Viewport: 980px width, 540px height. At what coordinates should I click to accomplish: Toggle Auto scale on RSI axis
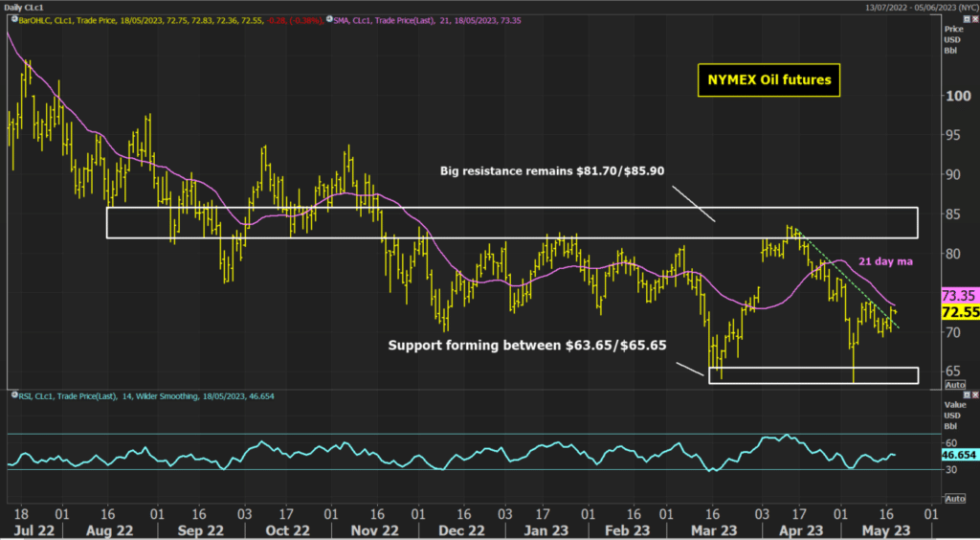pyautogui.click(x=955, y=498)
